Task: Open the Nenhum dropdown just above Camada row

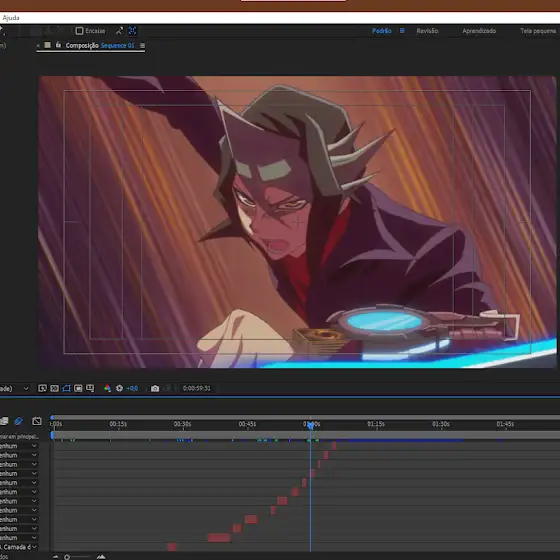Action: click(19, 538)
